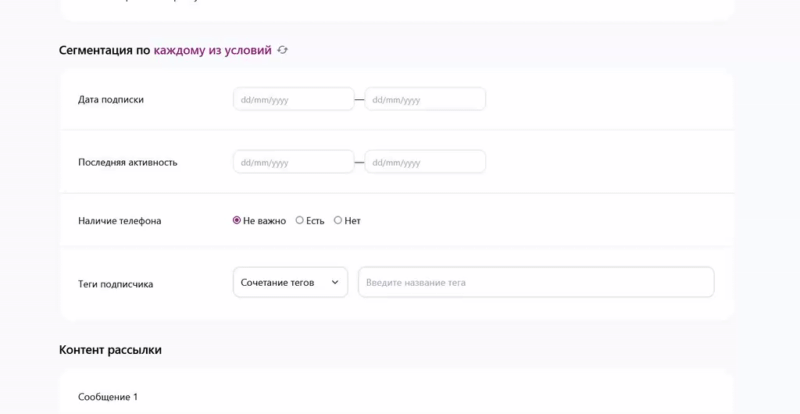Open the 'Сочетание тегов' dropdown
This screenshot has height=414, width=800.
[x=290, y=282]
